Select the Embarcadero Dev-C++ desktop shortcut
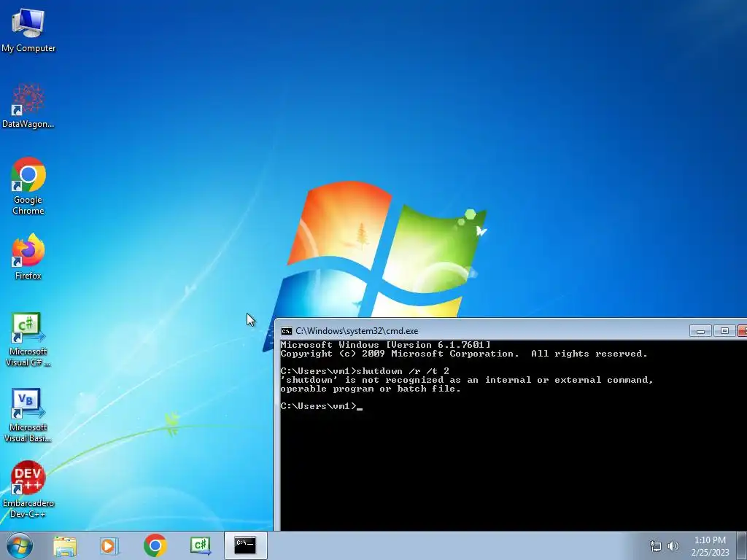Image resolution: width=747 pixels, height=560 pixels. [x=28, y=489]
